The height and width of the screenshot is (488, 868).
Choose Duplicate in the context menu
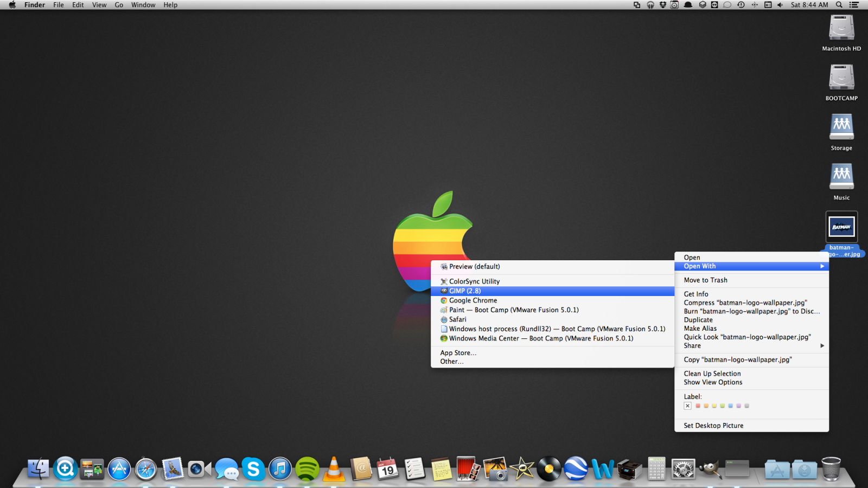(751, 320)
